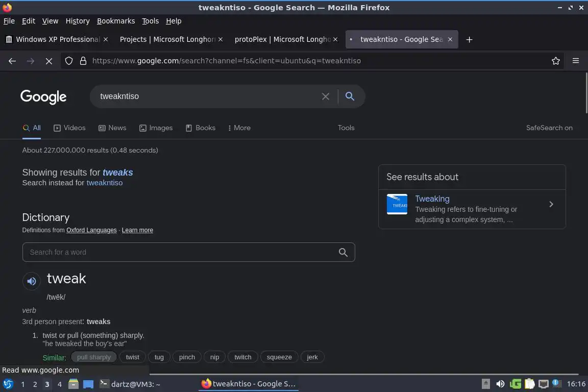Screen dimensions: 588x392
Task: Click the twist synonym chip
Action: [132, 357]
